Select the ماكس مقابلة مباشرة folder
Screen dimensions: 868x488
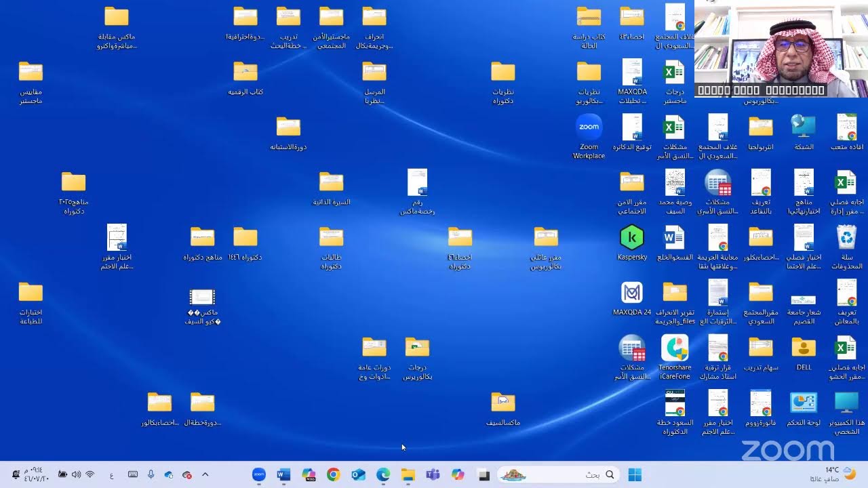(117, 28)
